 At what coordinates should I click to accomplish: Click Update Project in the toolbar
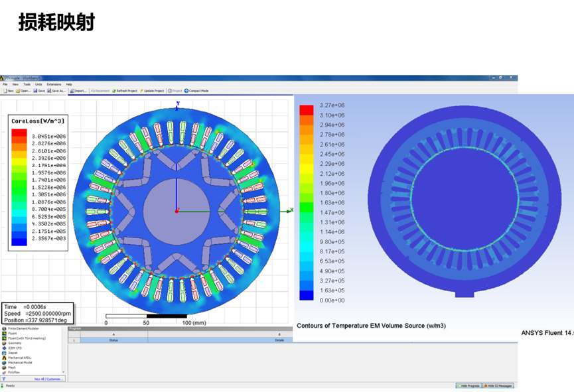pos(151,91)
